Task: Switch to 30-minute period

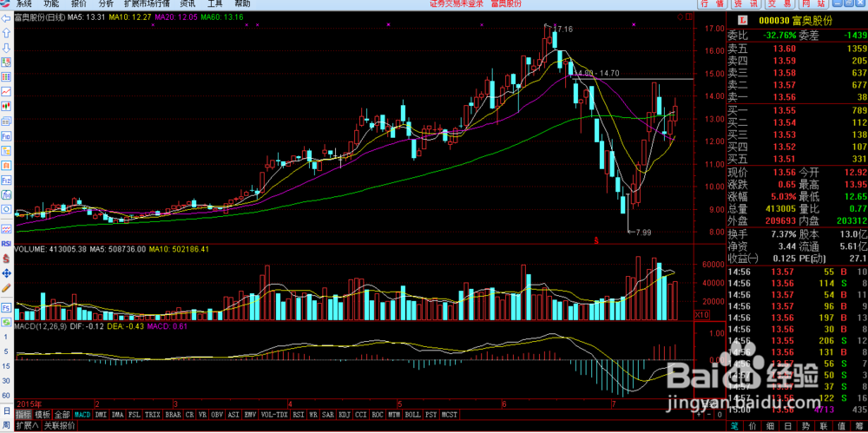Action: pyautogui.click(x=5, y=381)
